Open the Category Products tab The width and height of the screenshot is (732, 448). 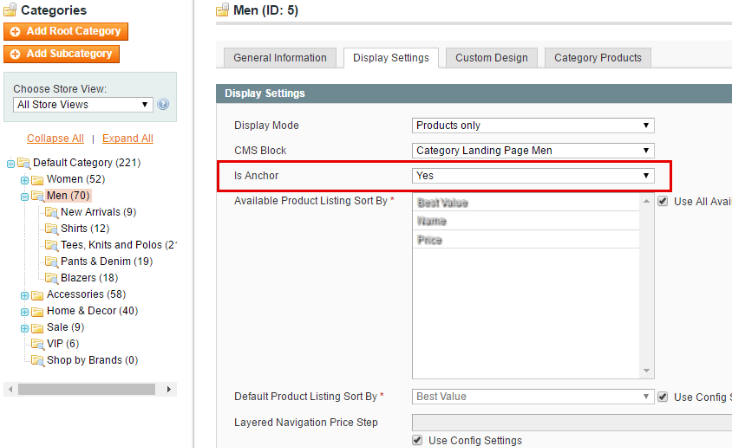(597, 58)
